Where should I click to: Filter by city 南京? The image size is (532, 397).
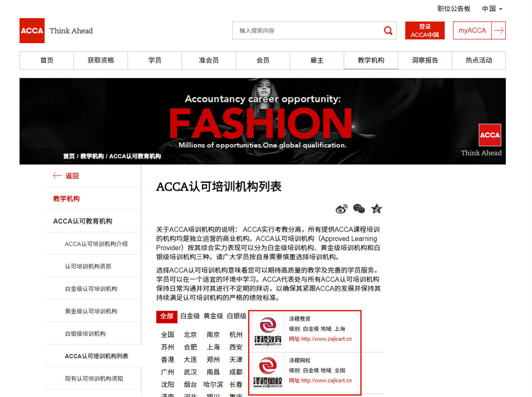(213, 335)
